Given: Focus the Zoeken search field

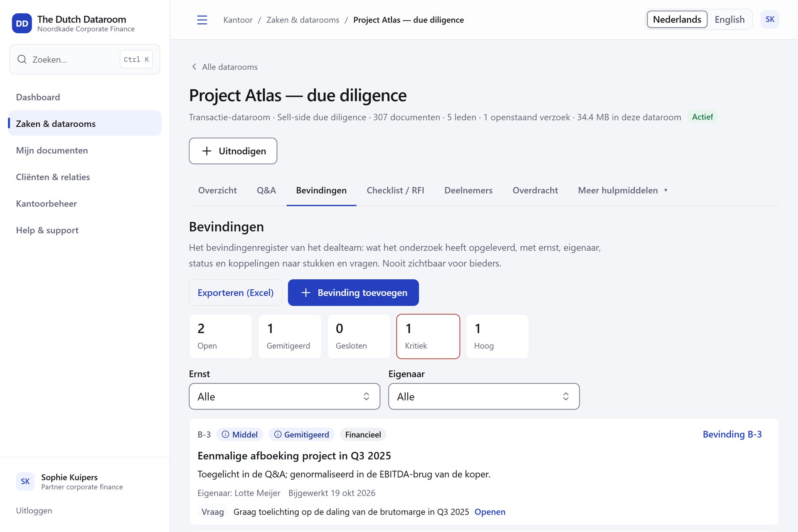Looking at the screenshot, I should (85, 59).
